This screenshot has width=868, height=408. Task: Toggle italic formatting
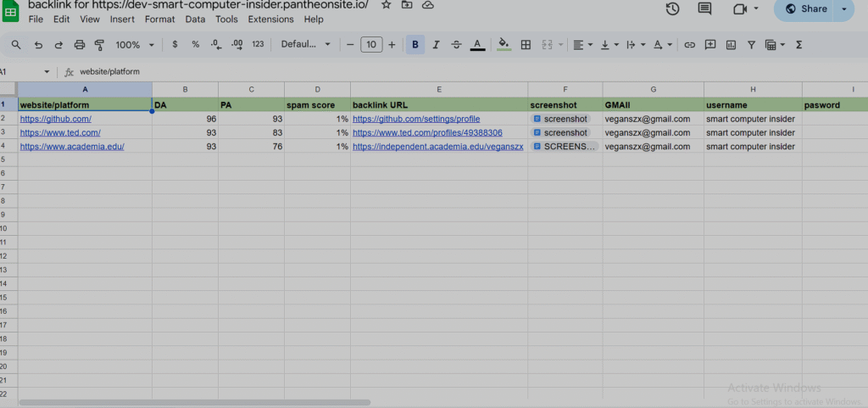[436, 45]
